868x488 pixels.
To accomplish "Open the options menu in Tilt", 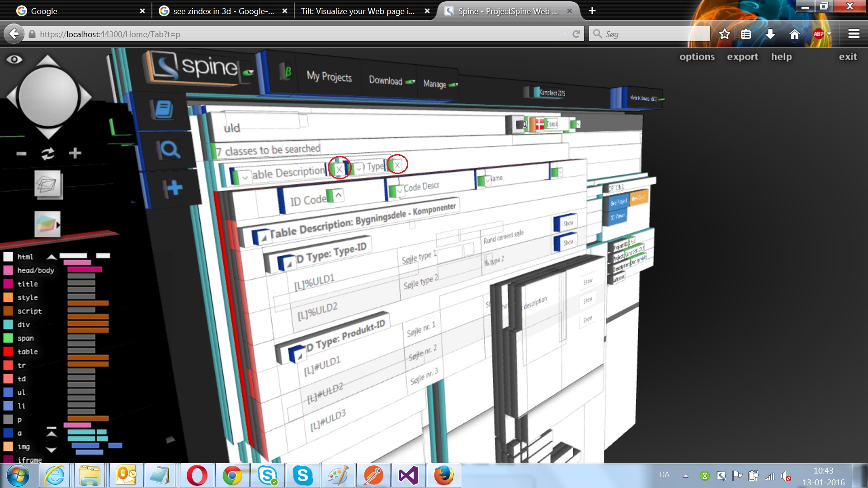I will tap(697, 57).
